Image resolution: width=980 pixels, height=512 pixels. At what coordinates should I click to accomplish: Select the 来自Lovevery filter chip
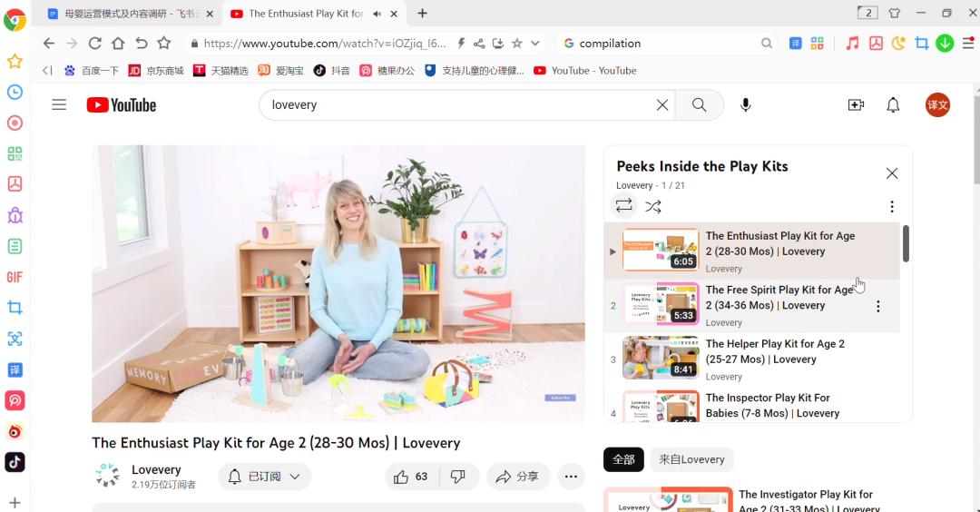[691, 459]
